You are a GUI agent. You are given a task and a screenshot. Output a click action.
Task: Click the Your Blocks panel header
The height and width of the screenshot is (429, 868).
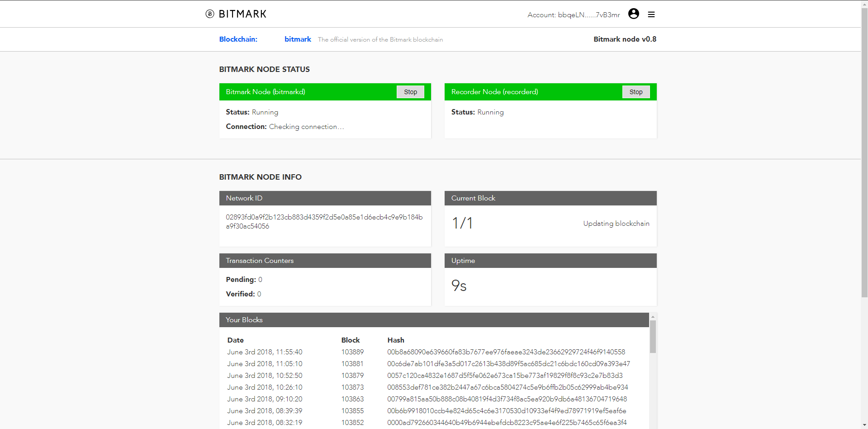(x=434, y=320)
